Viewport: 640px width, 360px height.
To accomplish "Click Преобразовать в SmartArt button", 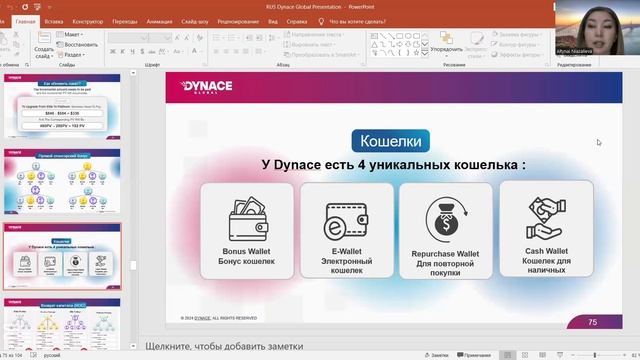I will 321,55.
